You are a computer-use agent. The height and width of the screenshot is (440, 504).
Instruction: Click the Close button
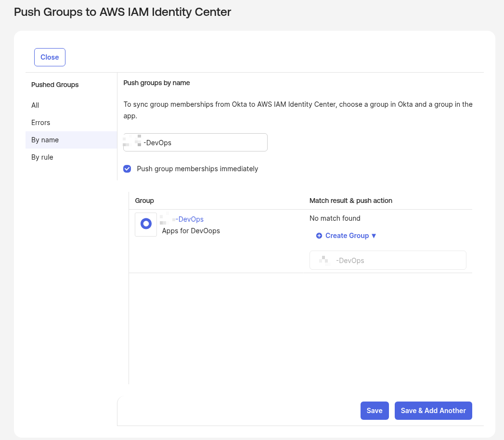(x=50, y=57)
